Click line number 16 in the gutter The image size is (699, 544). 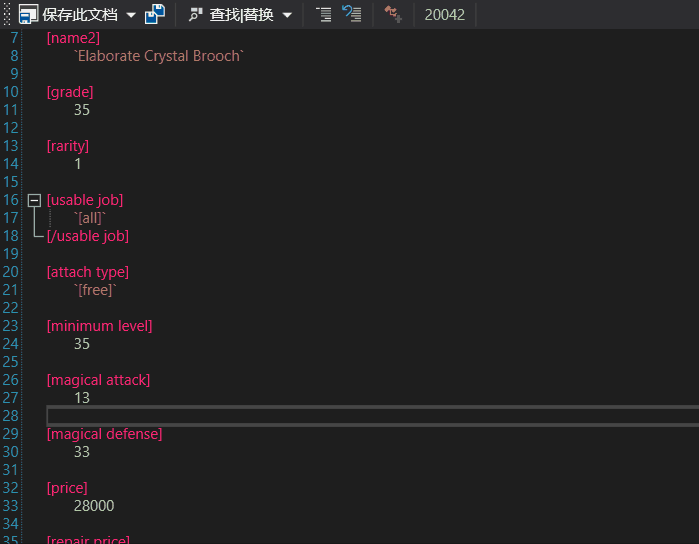(x=10, y=200)
